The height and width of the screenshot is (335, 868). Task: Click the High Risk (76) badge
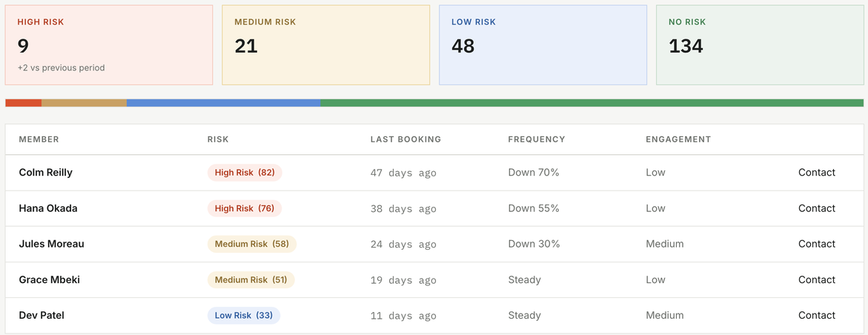[x=245, y=208]
